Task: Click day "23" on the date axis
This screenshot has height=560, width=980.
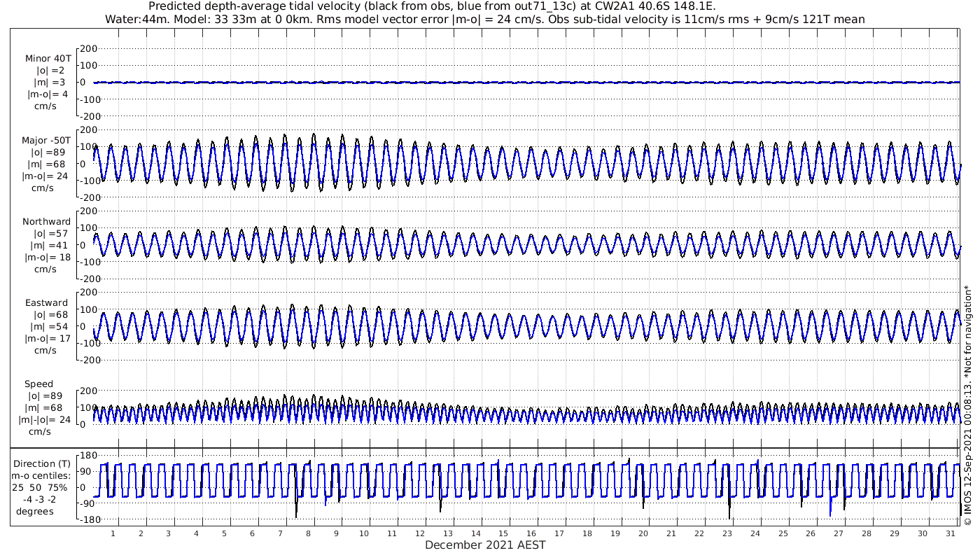Action: tap(727, 533)
